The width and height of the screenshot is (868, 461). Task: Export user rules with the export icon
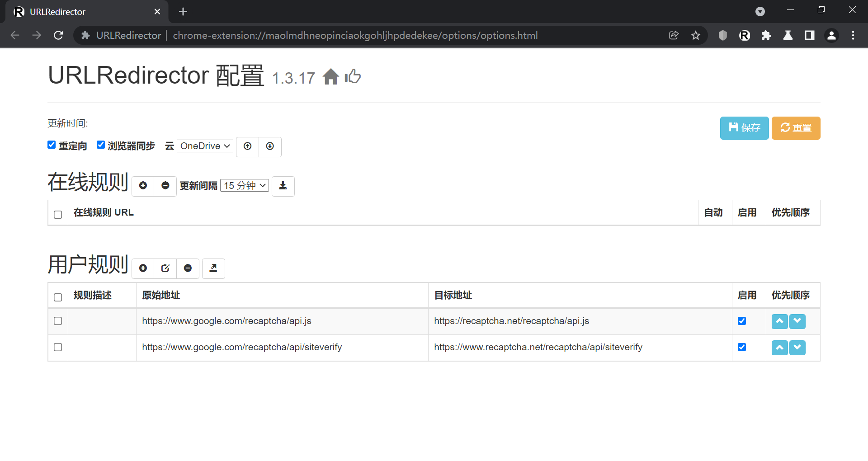213,268
